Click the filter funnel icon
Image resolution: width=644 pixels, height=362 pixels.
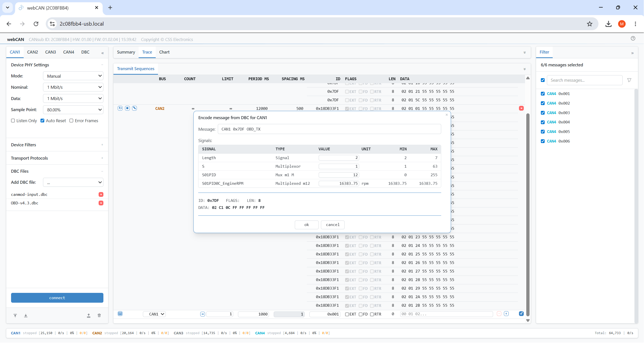click(629, 80)
